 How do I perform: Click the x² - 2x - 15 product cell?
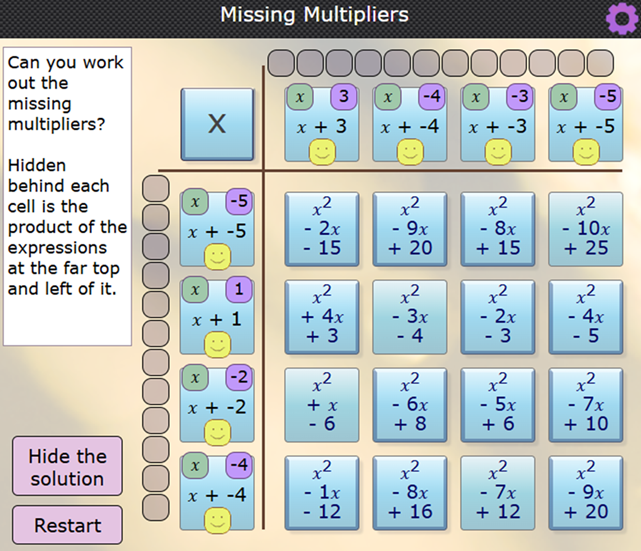coord(321,228)
